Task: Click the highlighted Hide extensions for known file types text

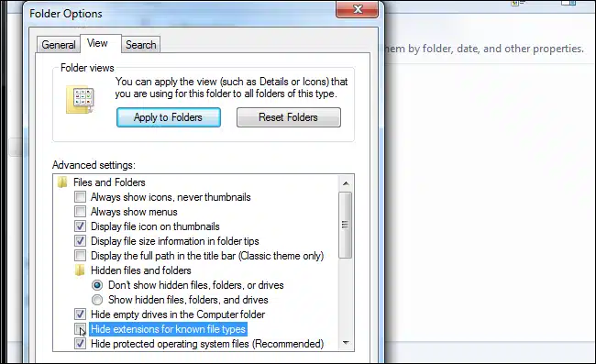Action: pos(169,329)
